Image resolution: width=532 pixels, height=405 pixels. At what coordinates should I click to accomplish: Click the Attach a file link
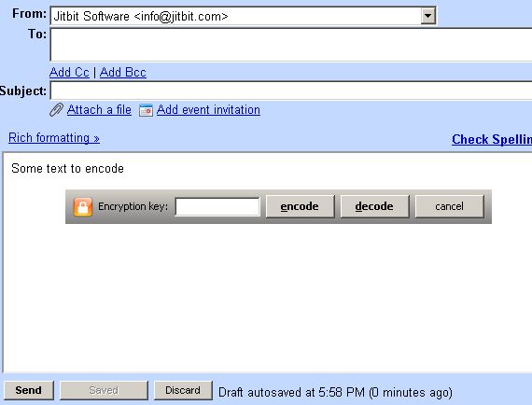pyautogui.click(x=99, y=110)
